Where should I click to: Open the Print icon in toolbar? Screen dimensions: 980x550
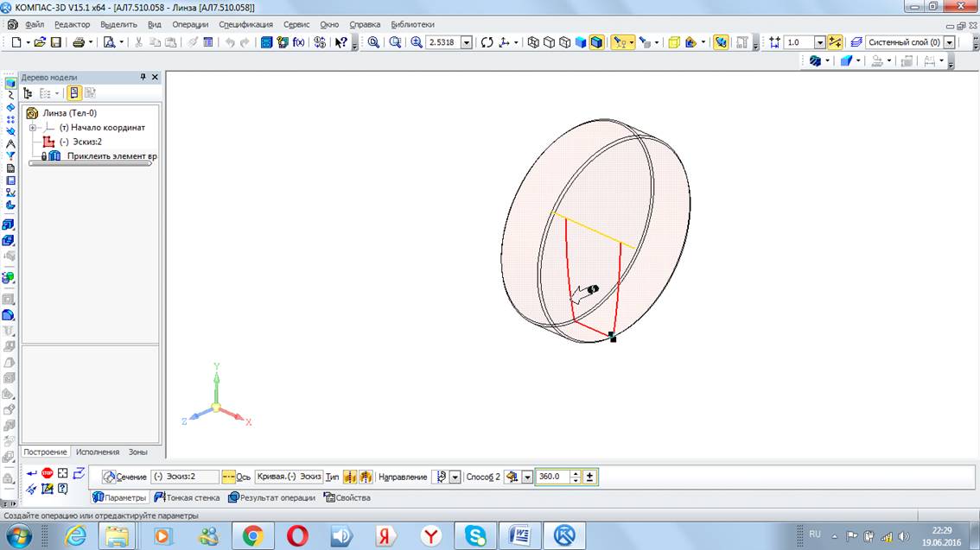(x=79, y=42)
